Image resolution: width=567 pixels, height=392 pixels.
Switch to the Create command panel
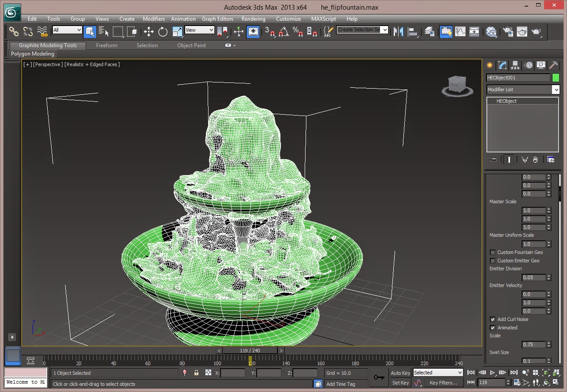tap(489, 65)
